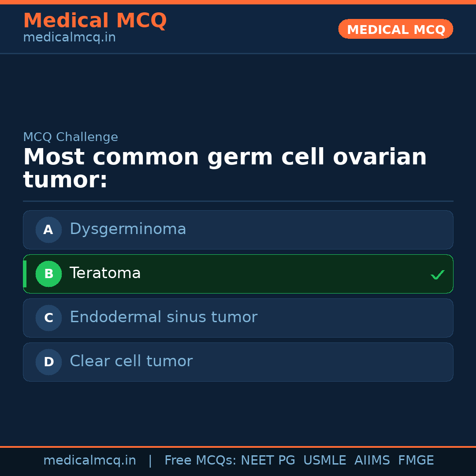476x476 pixels.
Task: Visit medicalmcq.in link under header title
Action: pos(69,37)
